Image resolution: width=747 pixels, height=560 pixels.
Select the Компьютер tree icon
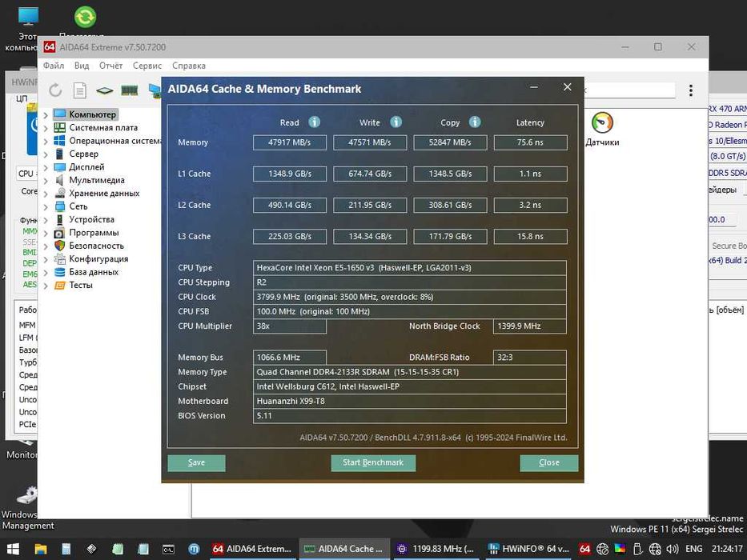(x=59, y=114)
